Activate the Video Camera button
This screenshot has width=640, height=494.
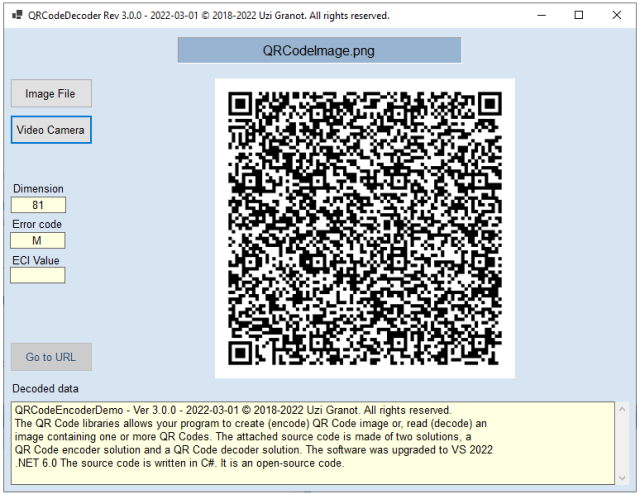point(51,130)
